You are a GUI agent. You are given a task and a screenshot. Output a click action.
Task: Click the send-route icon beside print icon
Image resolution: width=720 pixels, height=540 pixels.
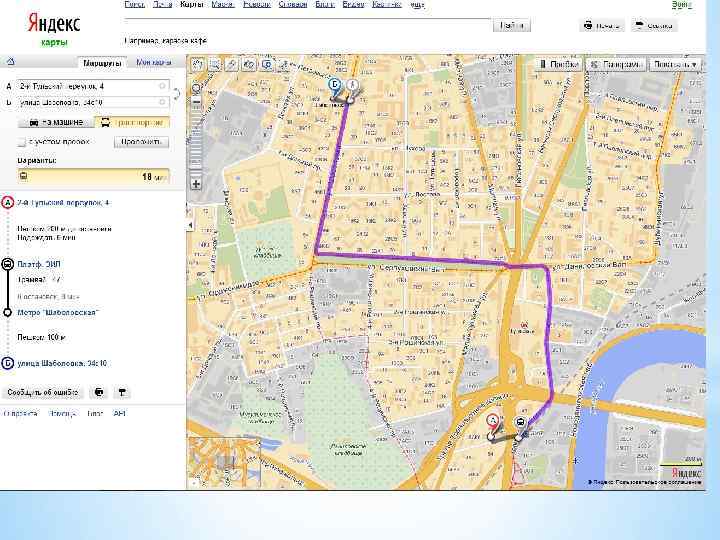122,392
